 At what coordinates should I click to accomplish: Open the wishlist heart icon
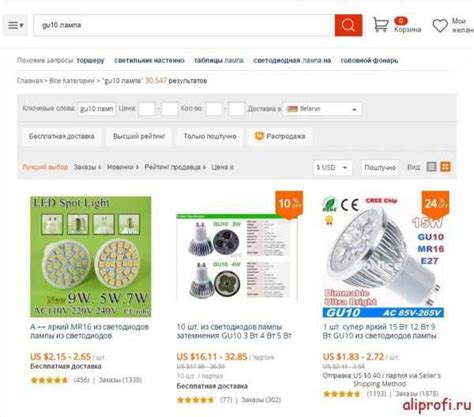tap(440, 26)
